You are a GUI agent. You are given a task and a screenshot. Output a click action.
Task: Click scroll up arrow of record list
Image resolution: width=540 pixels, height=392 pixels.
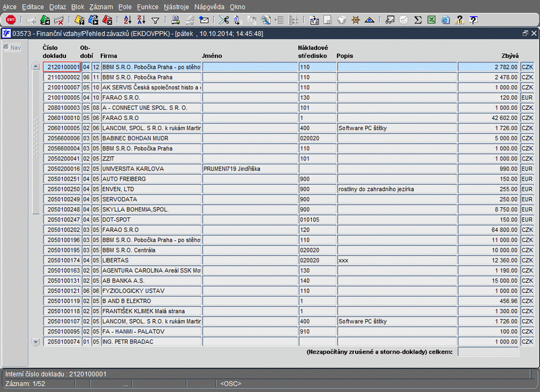click(x=36, y=66)
